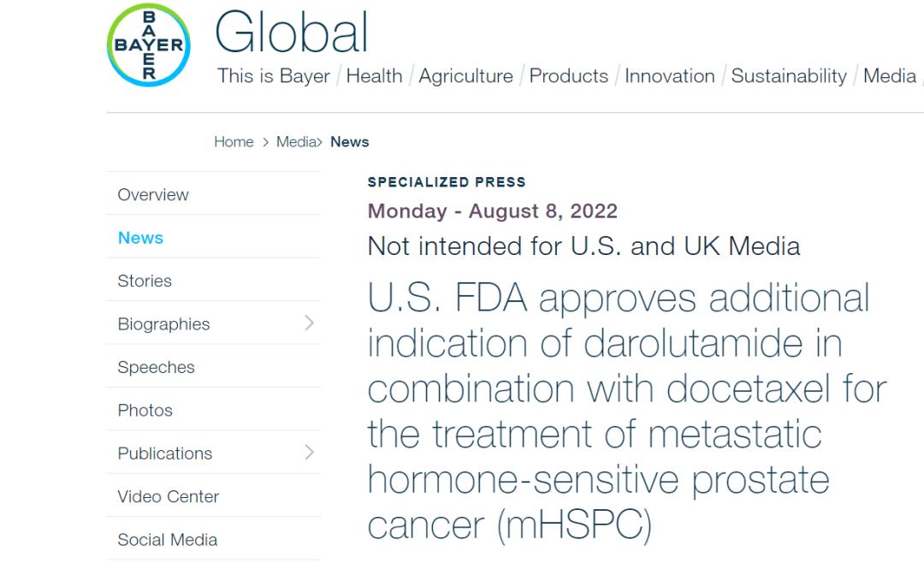Click the Bayer cross logo
Viewport: 924px width, 569px height.
pos(149,45)
